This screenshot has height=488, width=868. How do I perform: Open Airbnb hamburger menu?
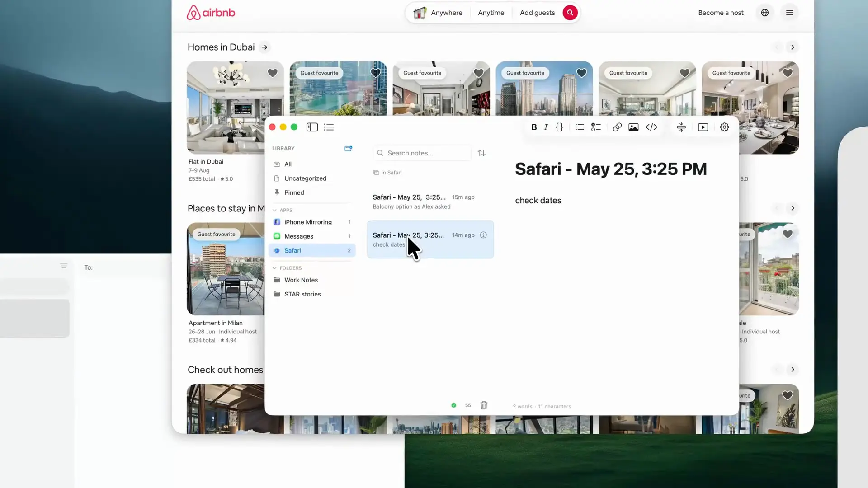[x=789, y=13]
